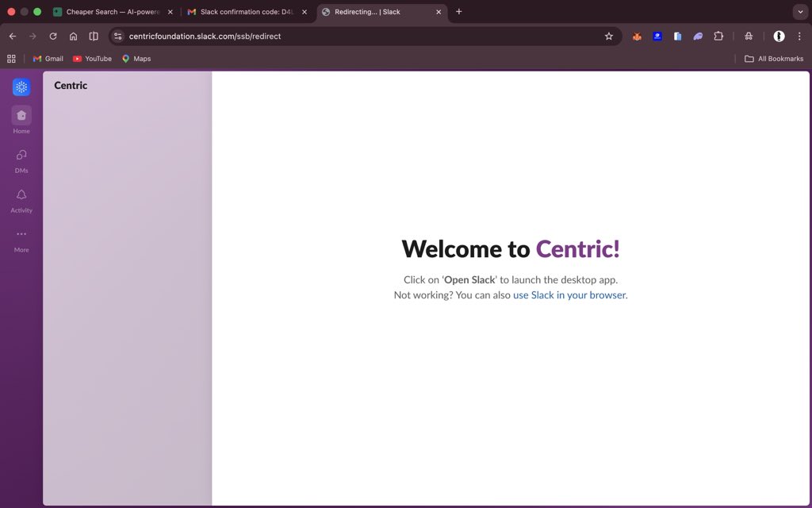Open the Gmail bookmark
The width and height of the screenshot is (812, 508).
coord(48,59)
